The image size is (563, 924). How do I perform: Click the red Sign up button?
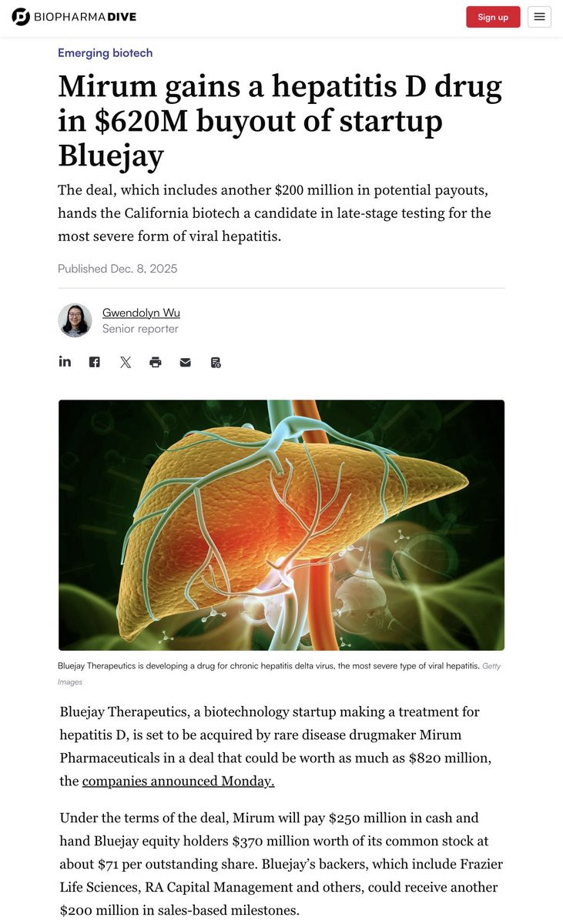click(493, 17)
